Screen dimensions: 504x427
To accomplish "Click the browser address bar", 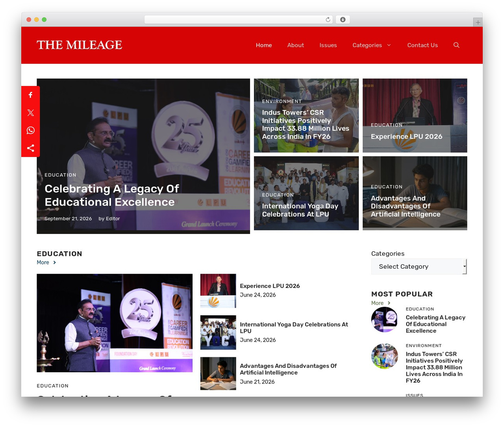I will (239, 20).
